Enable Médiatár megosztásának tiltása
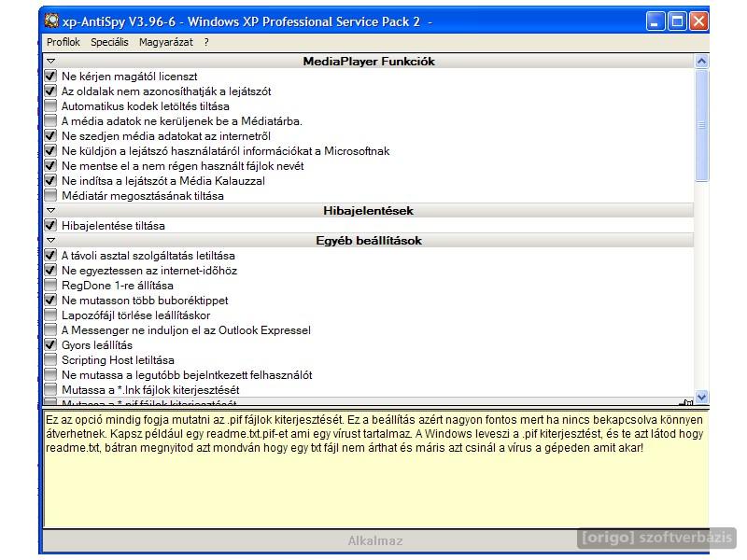The image size is (747, 560). (x=50, y=195)
